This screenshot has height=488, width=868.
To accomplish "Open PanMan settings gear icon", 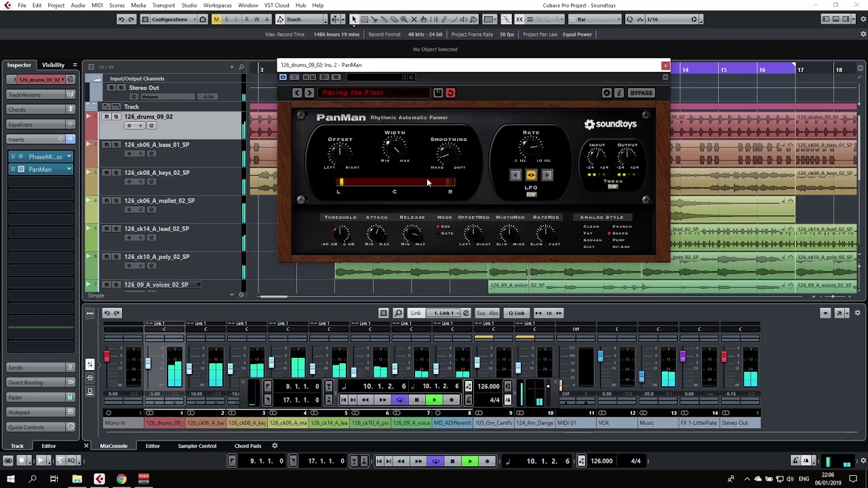I will (x=607, y=93).
